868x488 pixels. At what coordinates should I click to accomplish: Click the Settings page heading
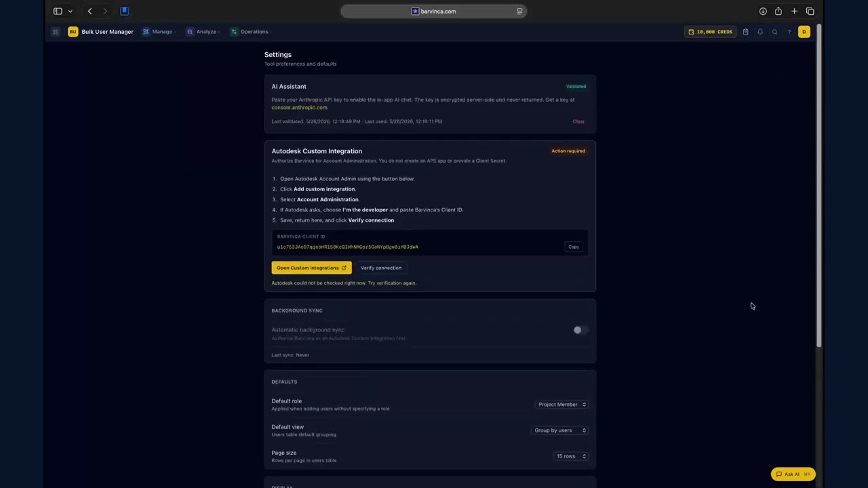[278, 55]
